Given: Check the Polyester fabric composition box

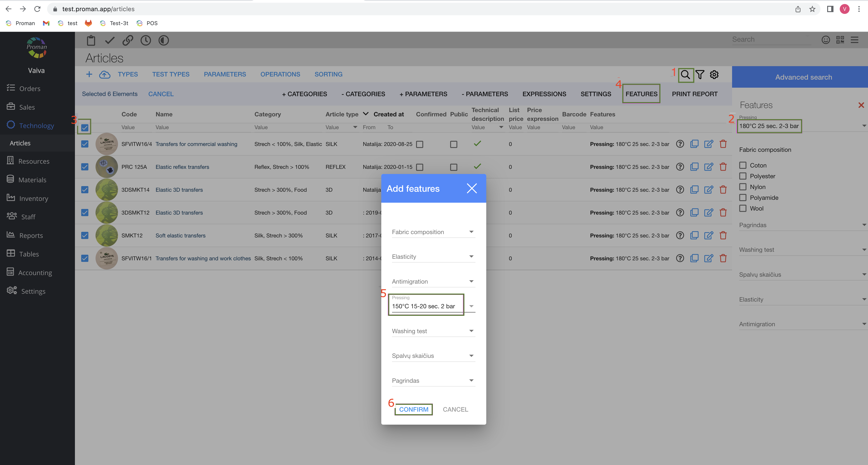Looking at the screenshot, I should tap(743, 176).
